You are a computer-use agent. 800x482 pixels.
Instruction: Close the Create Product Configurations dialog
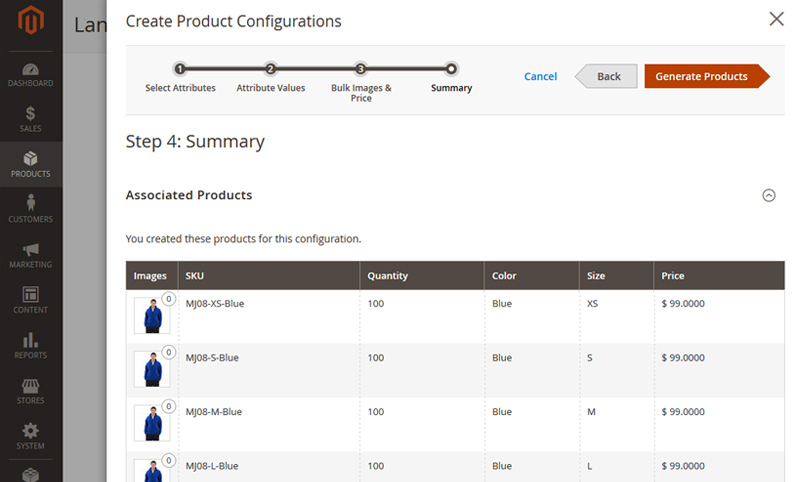pyautogui.click(x=776, y=19)
